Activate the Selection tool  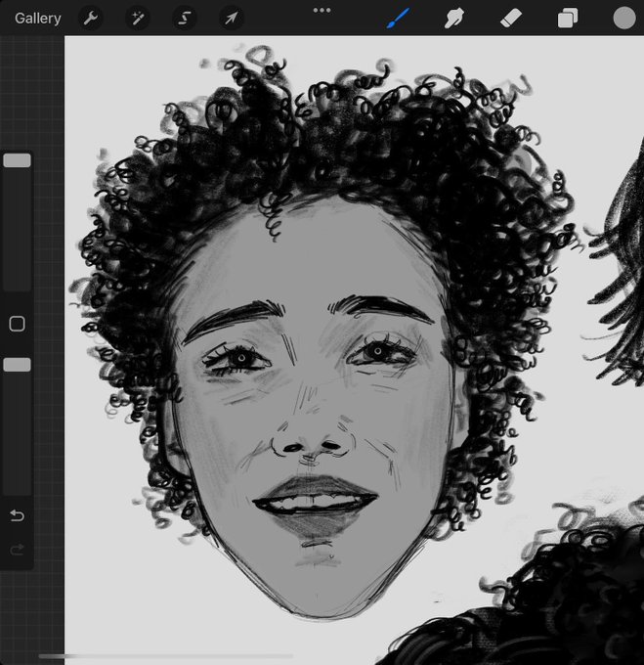tap(185, 19)
